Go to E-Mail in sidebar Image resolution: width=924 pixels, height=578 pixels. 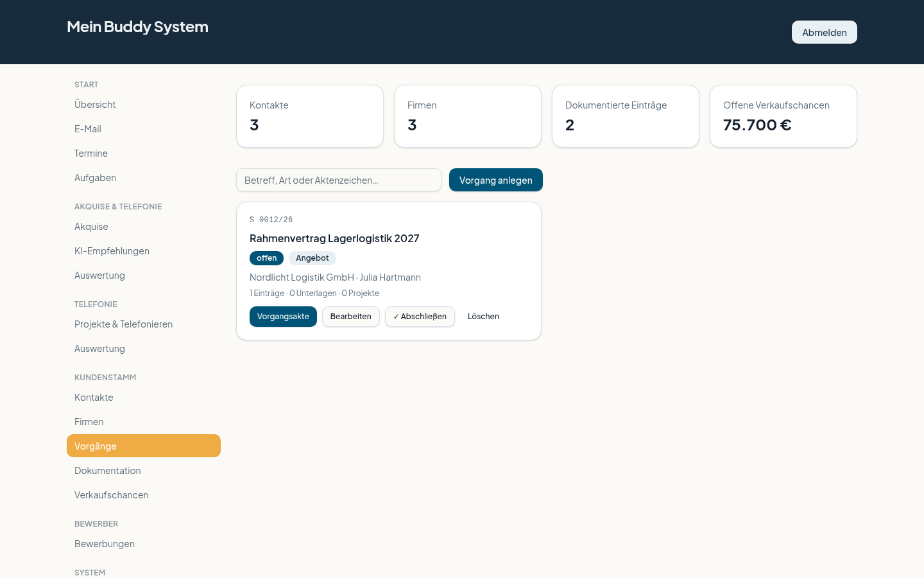tap(144, 128)
